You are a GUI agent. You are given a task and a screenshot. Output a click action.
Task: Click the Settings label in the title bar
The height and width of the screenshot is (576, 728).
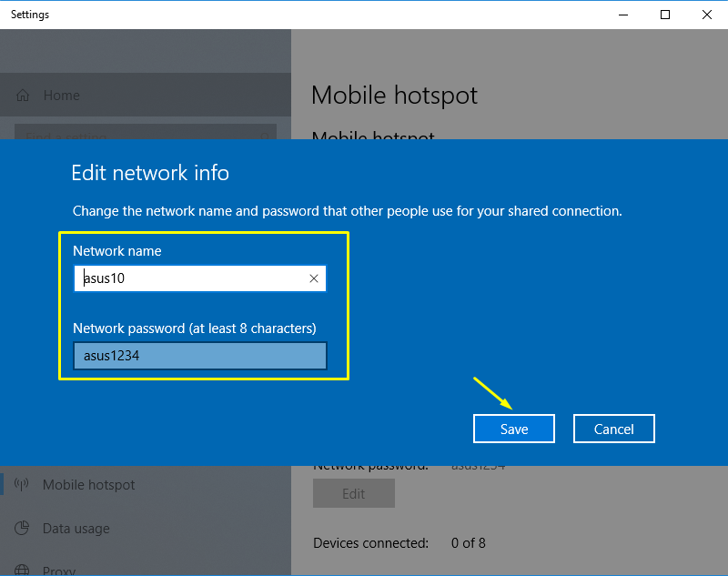pyautogui.click(x=29, y=14)
